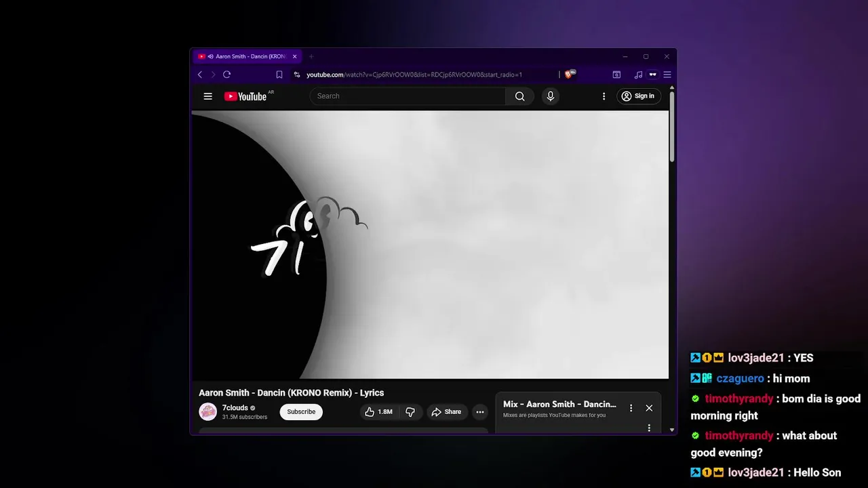This screenshot has width=868, height=488.
Task: Click the browser forward arrow
Action: point(213,75)
